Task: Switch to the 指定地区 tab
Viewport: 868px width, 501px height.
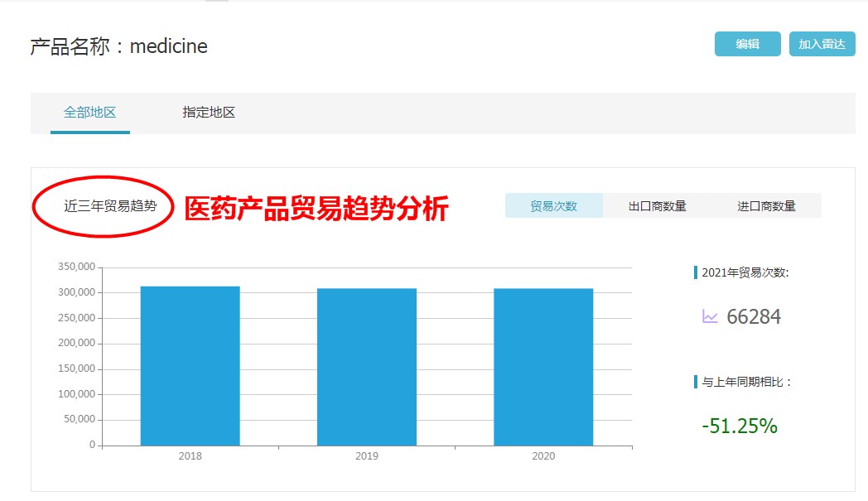Action: pos(209,113)
